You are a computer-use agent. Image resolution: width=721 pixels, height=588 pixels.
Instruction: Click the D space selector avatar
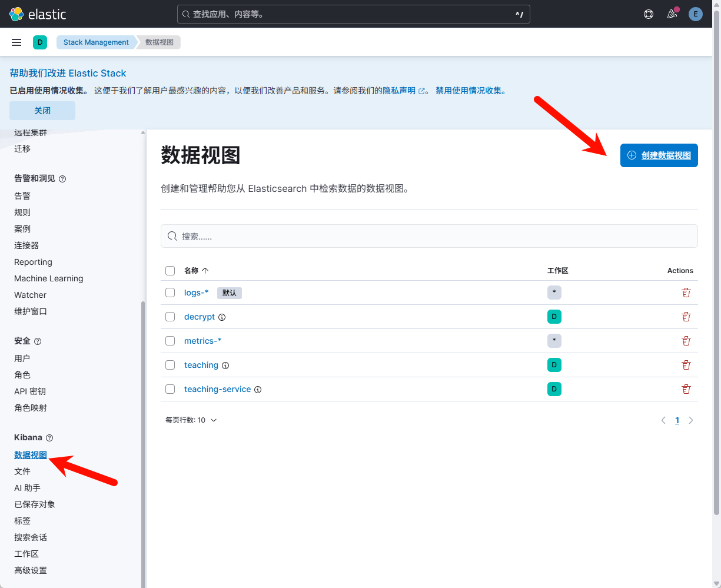click(x=40, y=42)
